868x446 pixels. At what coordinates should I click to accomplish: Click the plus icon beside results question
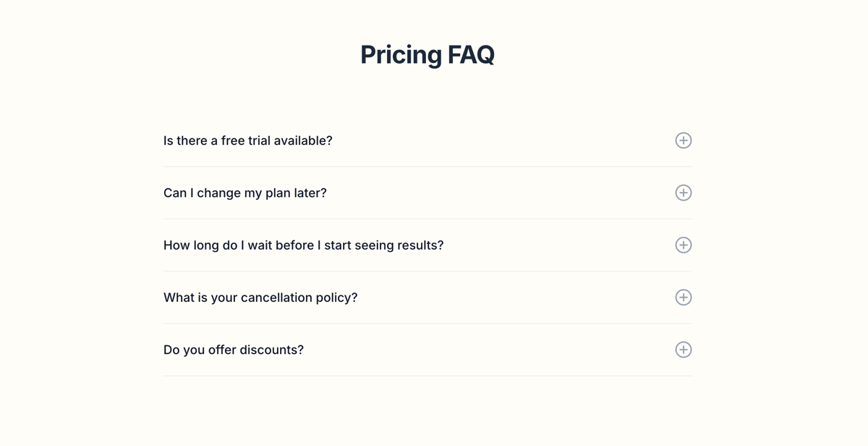[x=684, y=245]
